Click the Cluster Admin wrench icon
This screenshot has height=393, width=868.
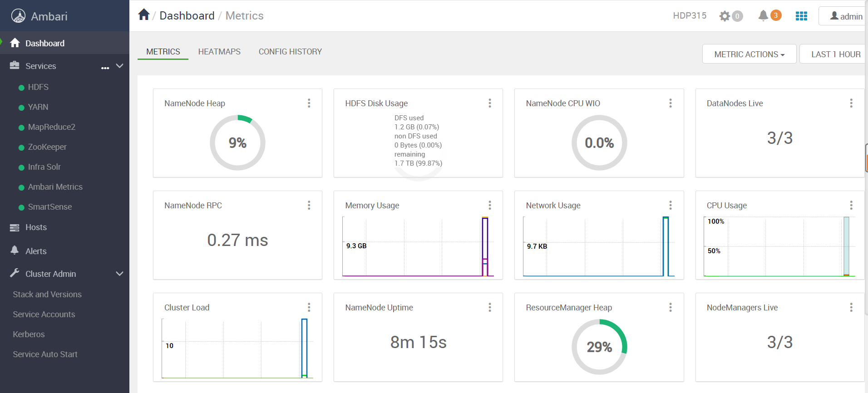[15, 273]
